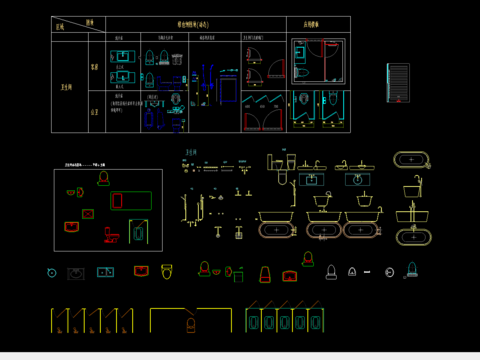The image size is (480, 360).
Task: Click the green rectangular bathtub with red inset
Action: coord(131,201)
